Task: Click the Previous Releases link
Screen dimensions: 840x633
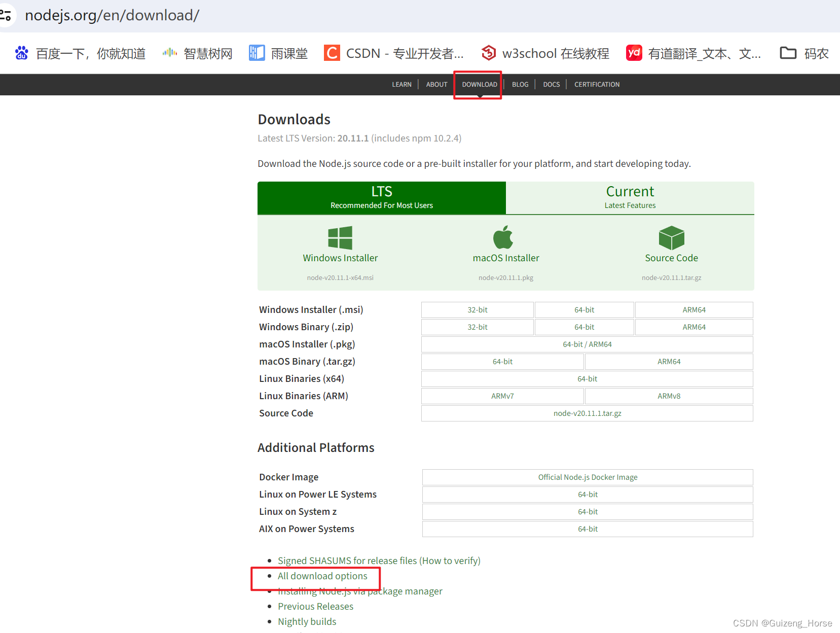Action: pos(315,606)
